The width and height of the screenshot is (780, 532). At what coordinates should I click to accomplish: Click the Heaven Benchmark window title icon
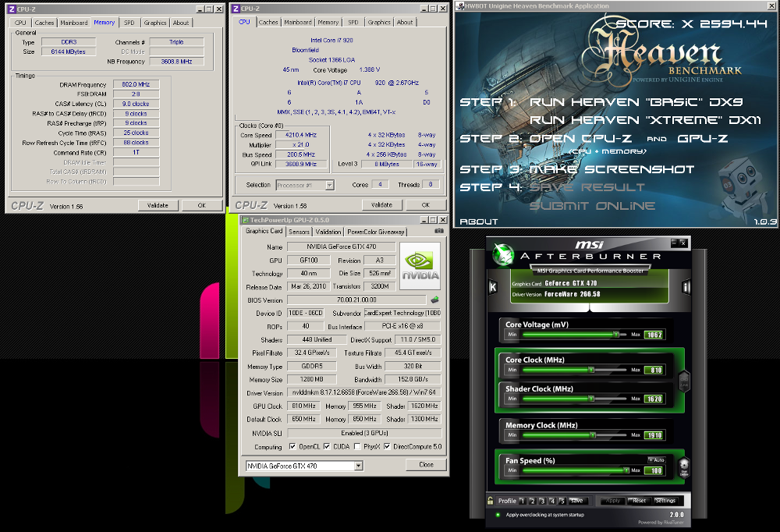(461, 6)
